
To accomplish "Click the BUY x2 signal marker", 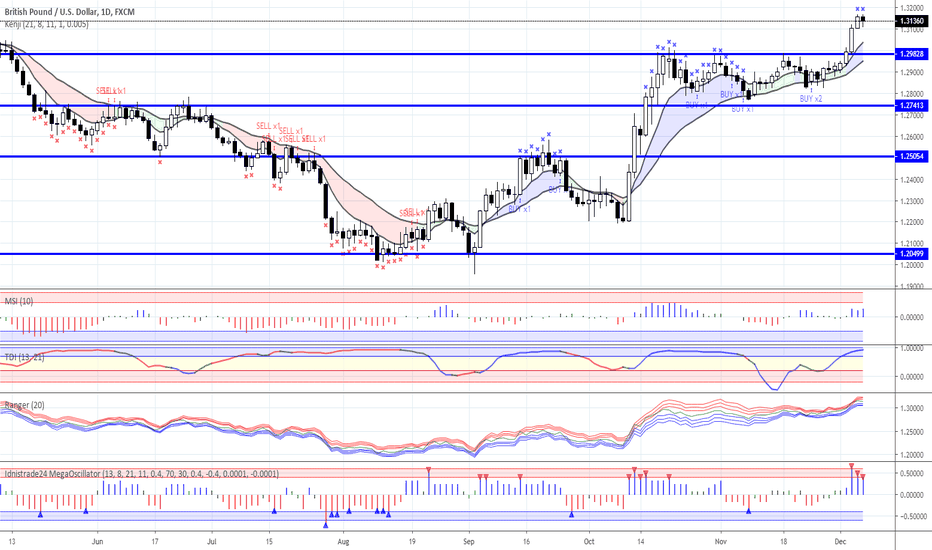I will 811,98.
